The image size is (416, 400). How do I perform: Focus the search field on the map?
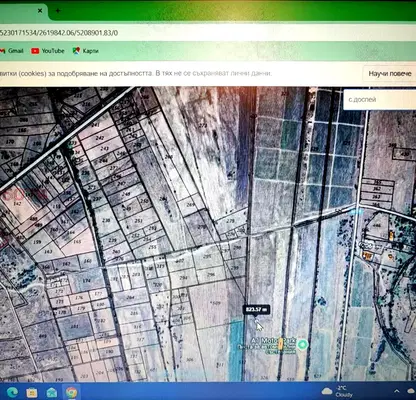[x=380, y=99]
